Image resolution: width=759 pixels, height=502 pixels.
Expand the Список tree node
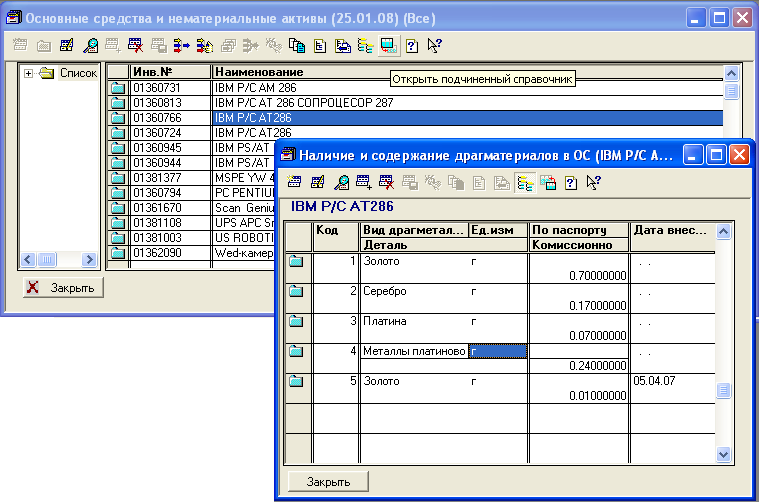29,73
